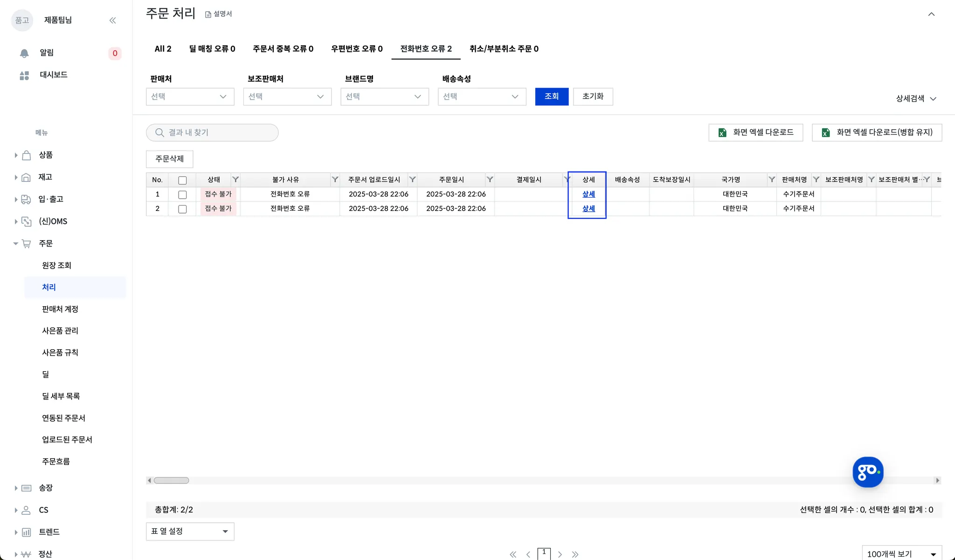Download screen Excel via 화면 엑셀 다운로드

click(x=755, y=132)
